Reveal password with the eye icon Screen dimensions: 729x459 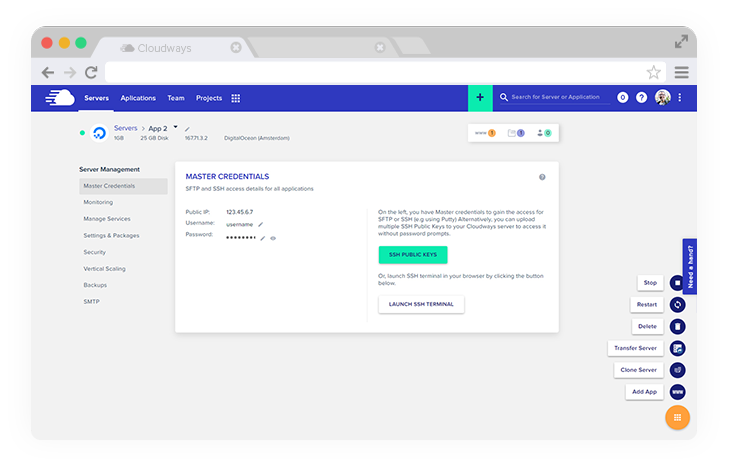pos(273,238)
